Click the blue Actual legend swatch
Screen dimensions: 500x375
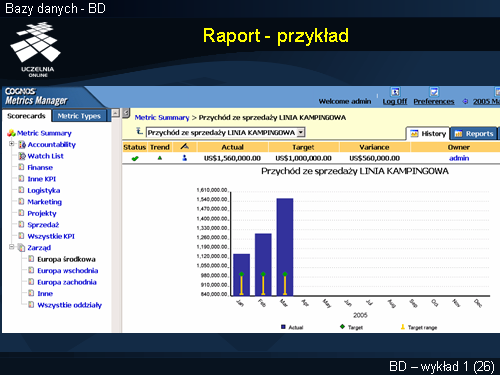click(283, 327)
